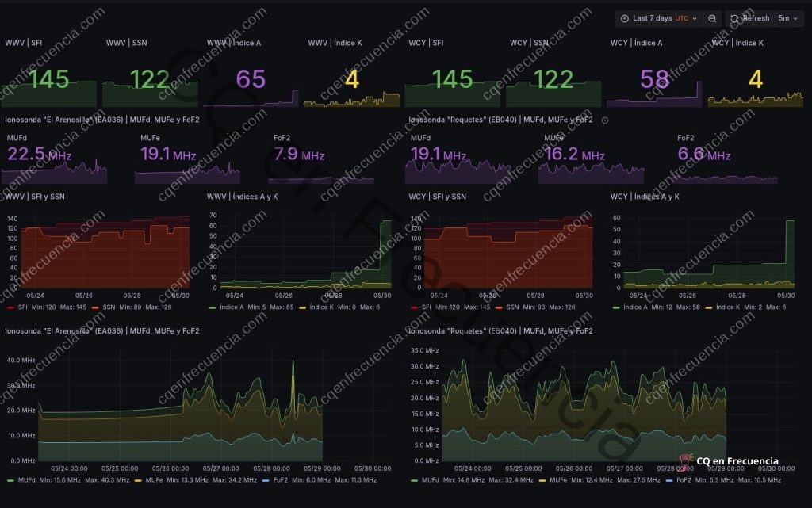Toggle MUFd series in El Arenosillo chart legend
Image resolution: width=812 pixels, height=508 pixels.
[x=32, y=479]
